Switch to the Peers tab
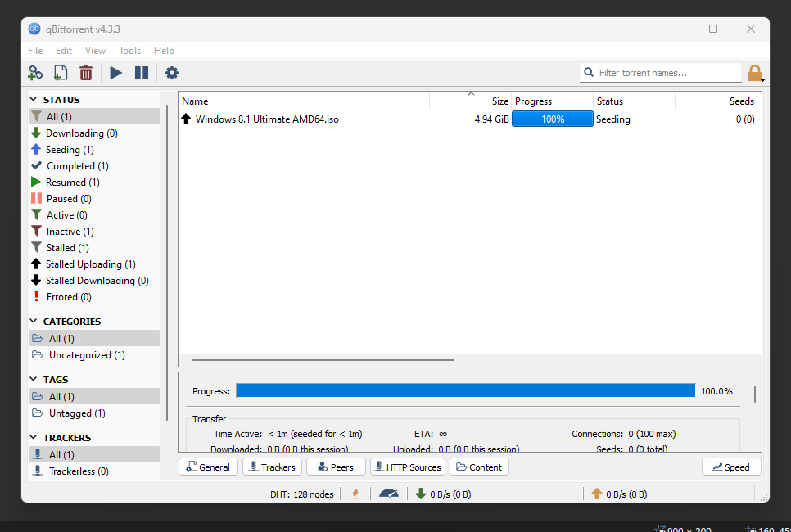This screenshot has height=532, width=791. pyautogui.click(x=336, y=467)
